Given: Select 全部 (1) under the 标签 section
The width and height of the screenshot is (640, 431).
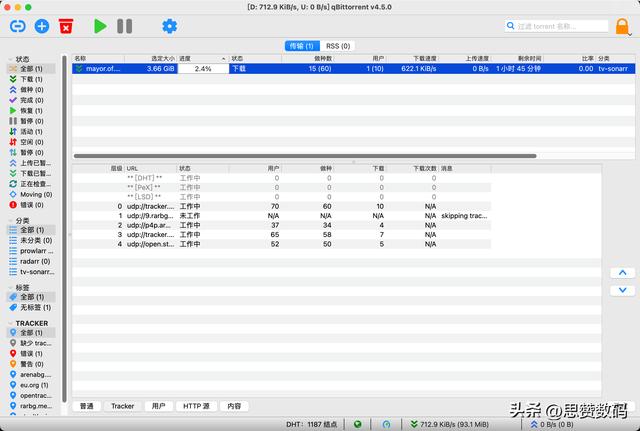Looking at the screenshot, I should (31, 297).
